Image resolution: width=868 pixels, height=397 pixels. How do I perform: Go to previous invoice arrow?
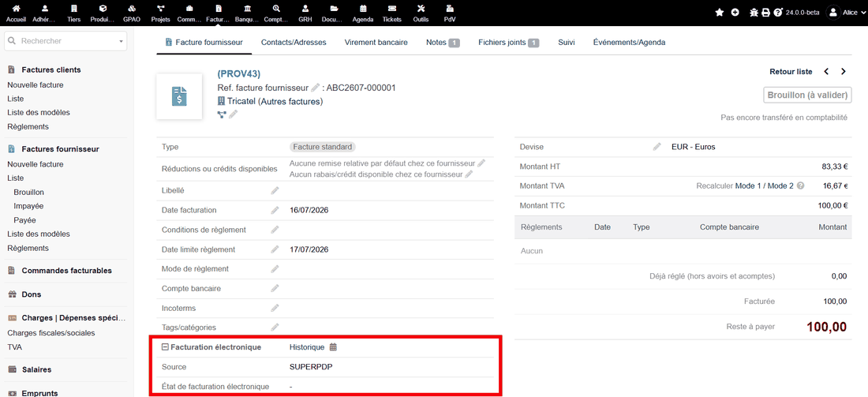[826, 71]
